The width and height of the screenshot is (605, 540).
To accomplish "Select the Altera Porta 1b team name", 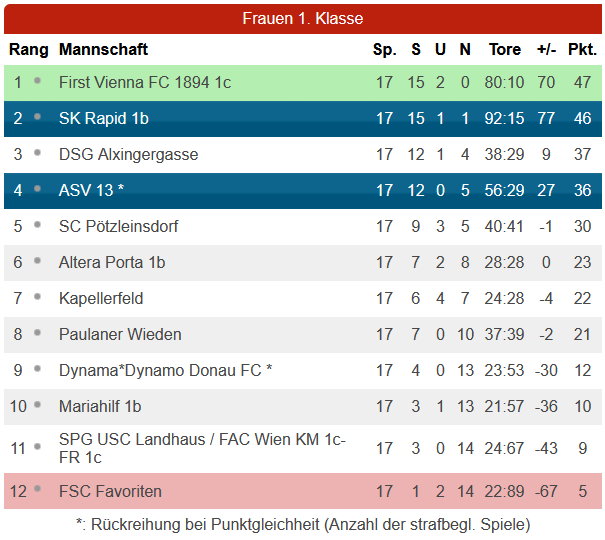I will [112, 262].
